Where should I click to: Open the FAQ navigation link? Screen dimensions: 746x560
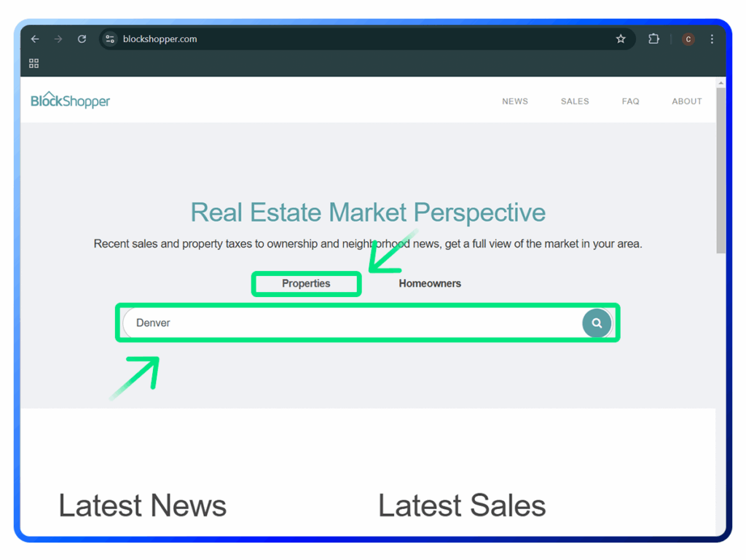[x=630, y=101]
